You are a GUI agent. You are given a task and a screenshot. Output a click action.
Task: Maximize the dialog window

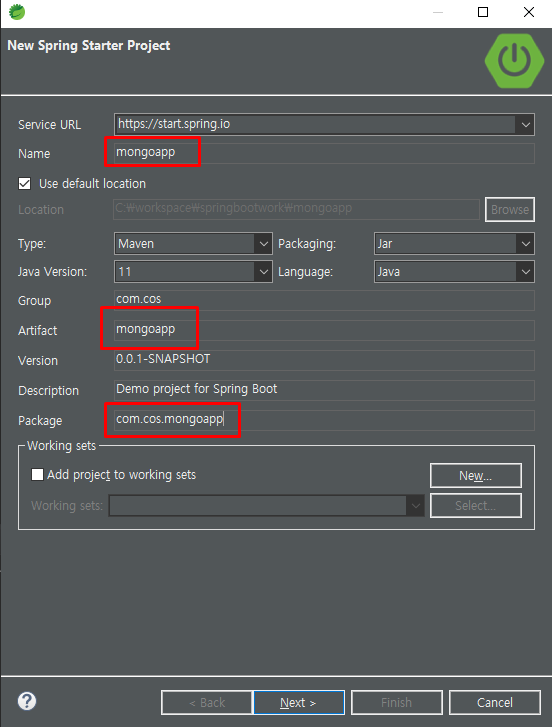click(x=483, y=12)
